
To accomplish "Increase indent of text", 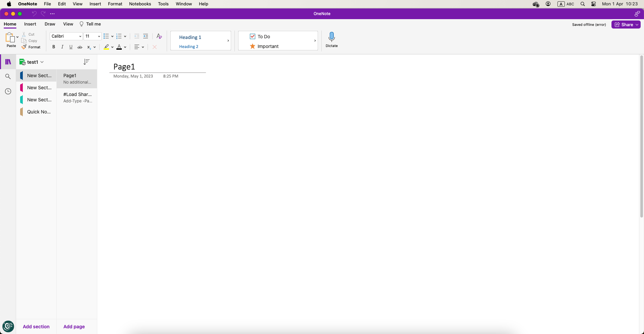I will click(x=146, y=36).
